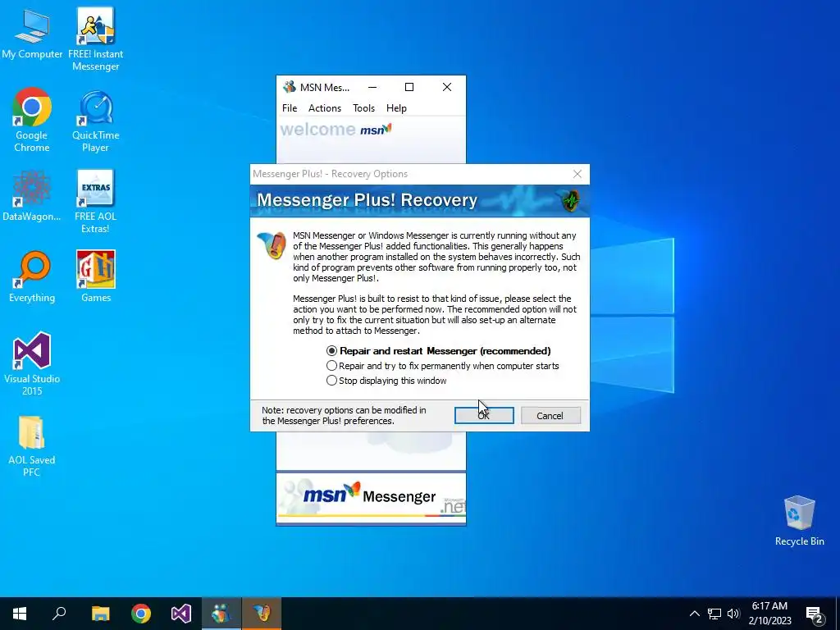This screenshot has width=840, height=630.
Task: Select Repair and restart Messenger option
Action: pyautogui.click(x=439, y=351)
